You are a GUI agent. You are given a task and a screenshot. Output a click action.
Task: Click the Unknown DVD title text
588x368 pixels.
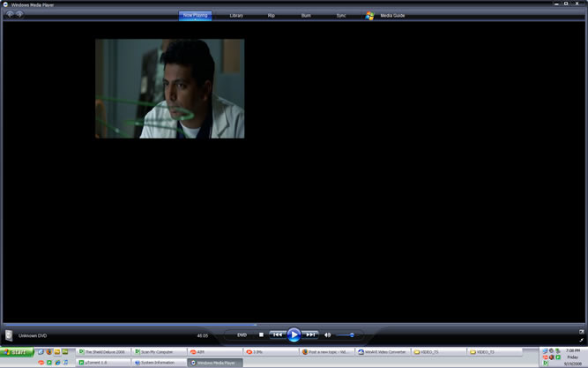[x=33, y=335]
